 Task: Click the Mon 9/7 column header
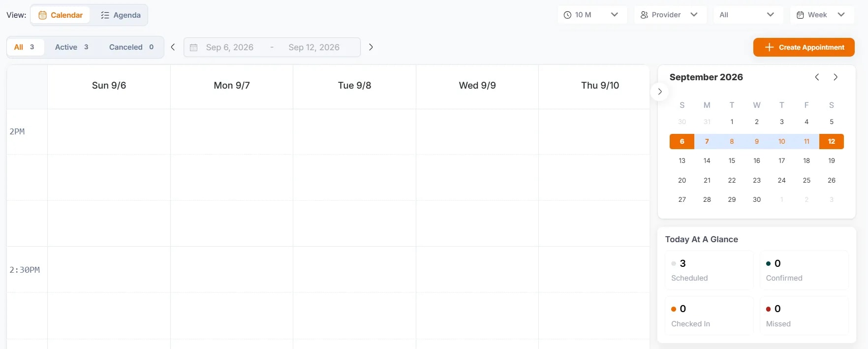232,85
